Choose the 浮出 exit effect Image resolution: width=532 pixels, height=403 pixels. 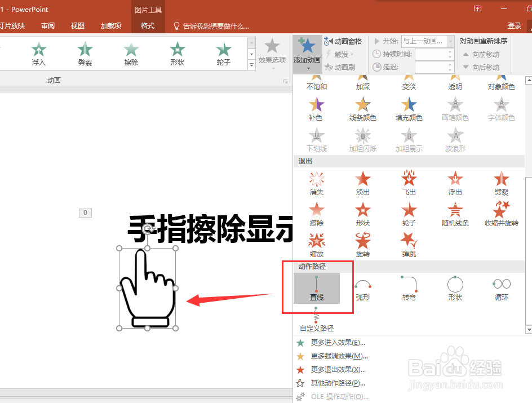pyautogui.click(x=455, y=184)
